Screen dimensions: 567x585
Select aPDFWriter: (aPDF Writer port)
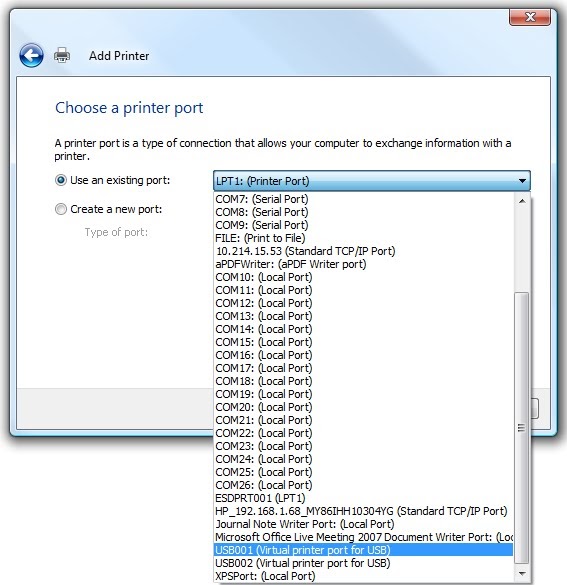click(x=364, y=264)
